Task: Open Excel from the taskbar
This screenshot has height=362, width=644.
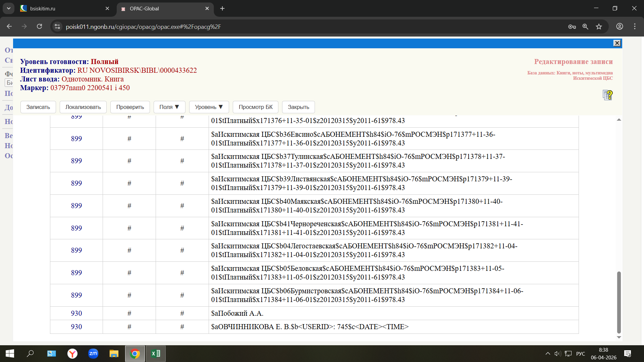Action: (x=156, y=354)
